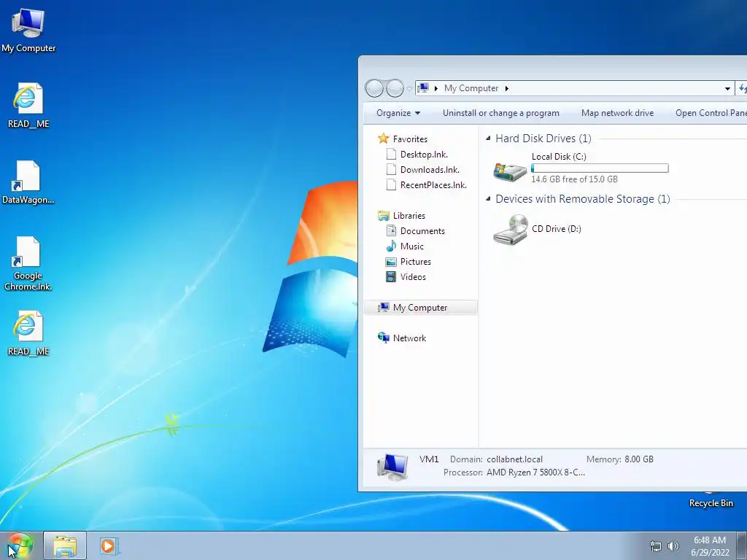This screenshot has height=560, width=747.
Task: Select the Local Disk (C:) drive icon
Action: 509,172
